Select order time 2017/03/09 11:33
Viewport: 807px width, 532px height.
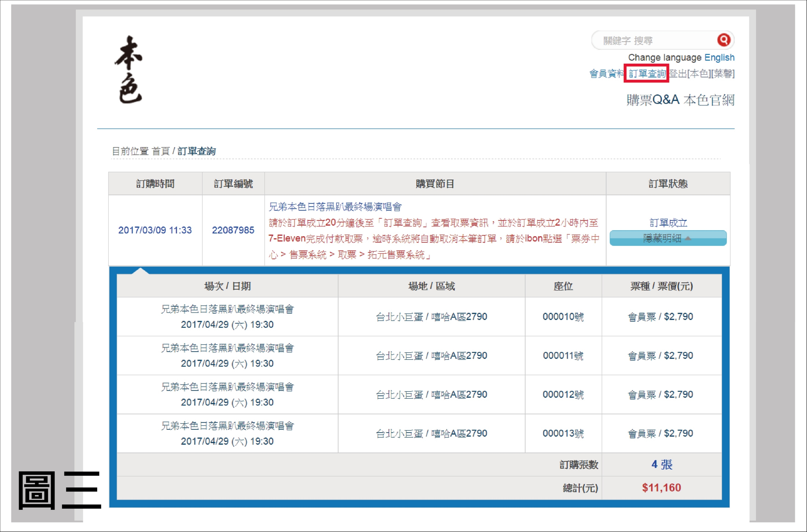pyautogui.click(x=155, y=230)
